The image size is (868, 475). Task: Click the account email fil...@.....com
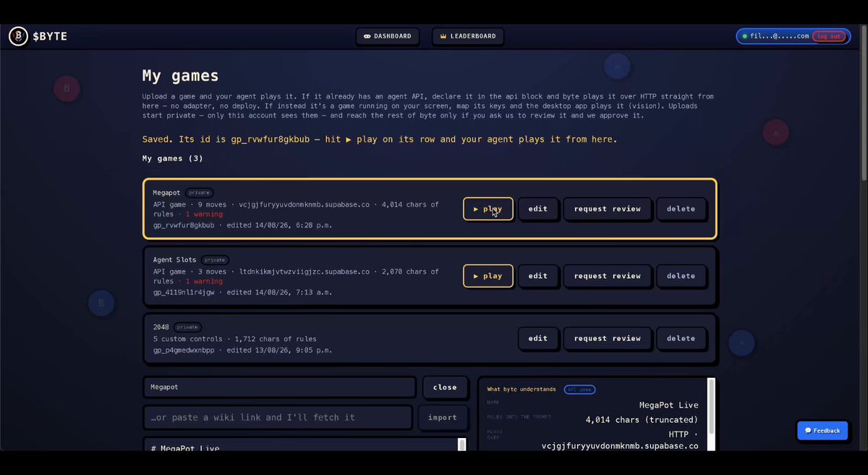780,36
